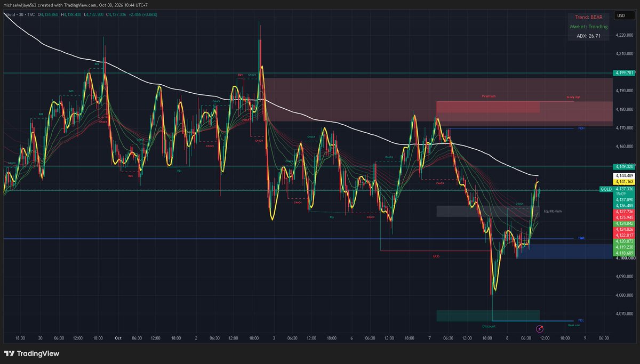Screen dimensions: 640x364
Task: Click the red 4,127.736 price label
Action: [x=624, y=212]
